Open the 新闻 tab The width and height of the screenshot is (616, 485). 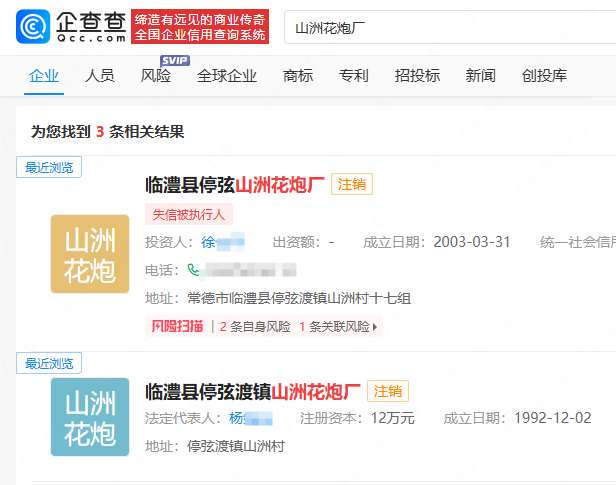pos(480,76)
